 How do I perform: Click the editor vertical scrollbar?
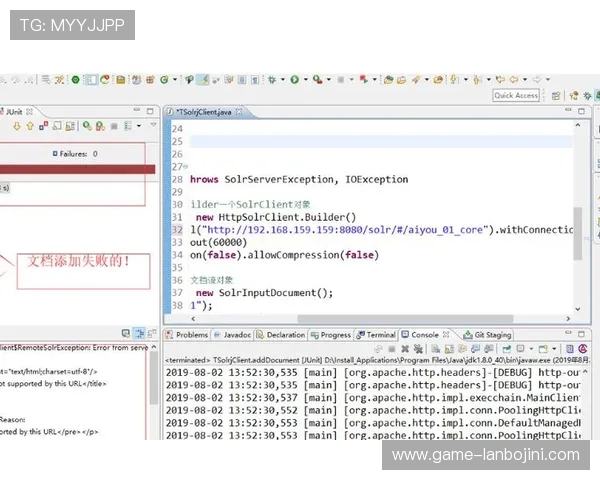pos(577,230)
